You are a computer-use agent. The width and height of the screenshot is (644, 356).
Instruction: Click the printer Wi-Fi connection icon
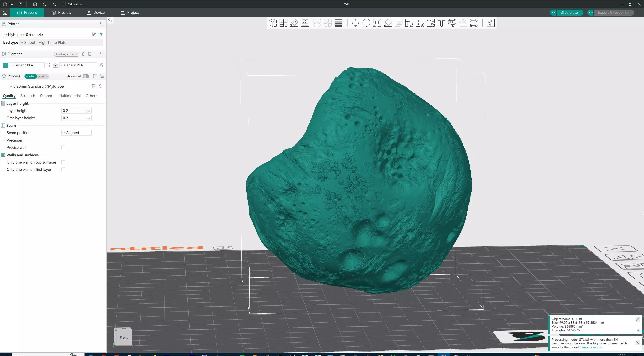(x=101, y=35)
